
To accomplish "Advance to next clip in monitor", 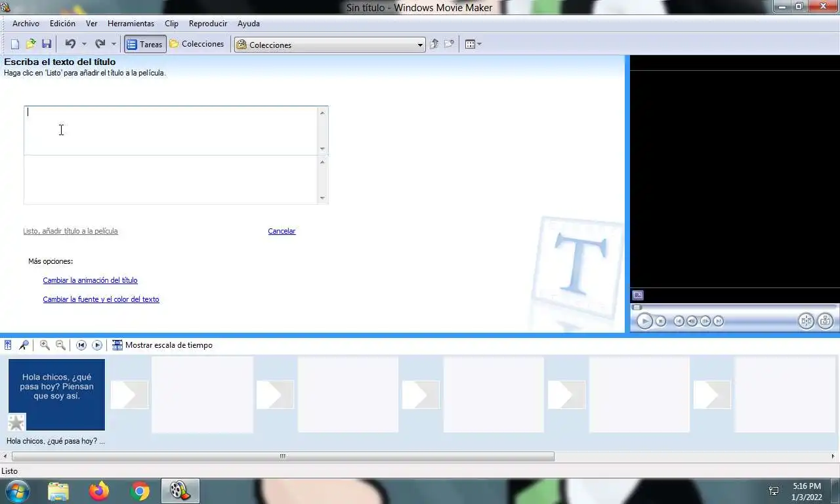I will 719,321.
